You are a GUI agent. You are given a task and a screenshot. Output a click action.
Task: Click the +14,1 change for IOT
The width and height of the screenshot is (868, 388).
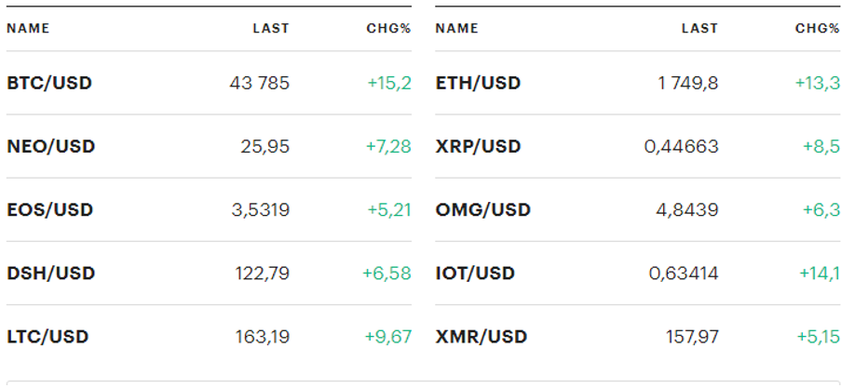tap(820, 273)
